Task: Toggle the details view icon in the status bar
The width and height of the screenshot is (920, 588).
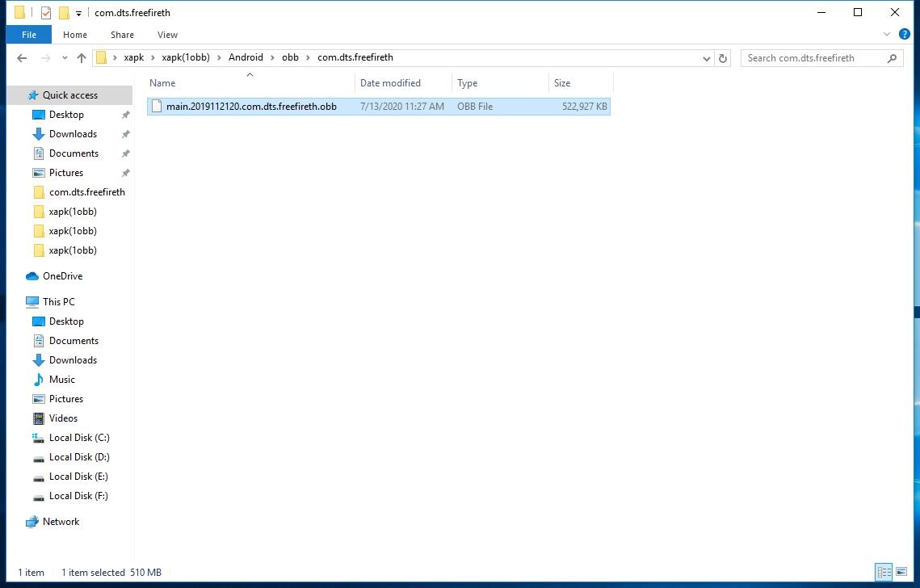Action: tap(884, 573)
